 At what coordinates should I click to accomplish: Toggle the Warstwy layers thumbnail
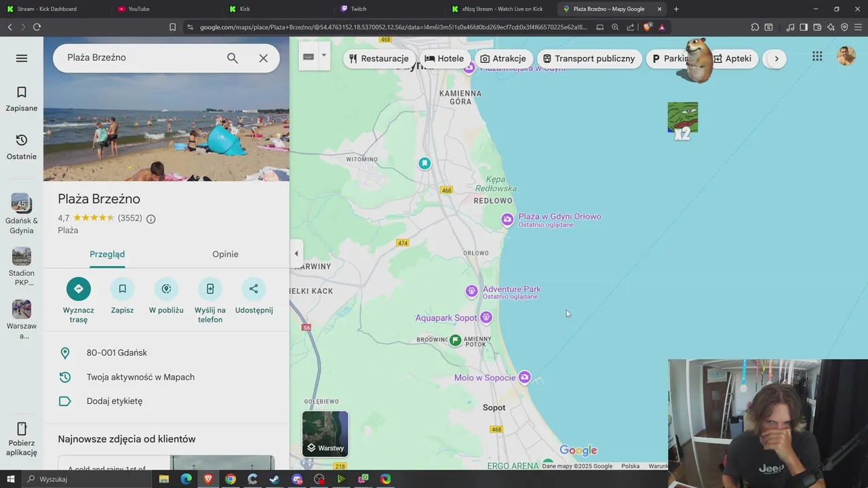pyautogui.click(x=325, y=434)
